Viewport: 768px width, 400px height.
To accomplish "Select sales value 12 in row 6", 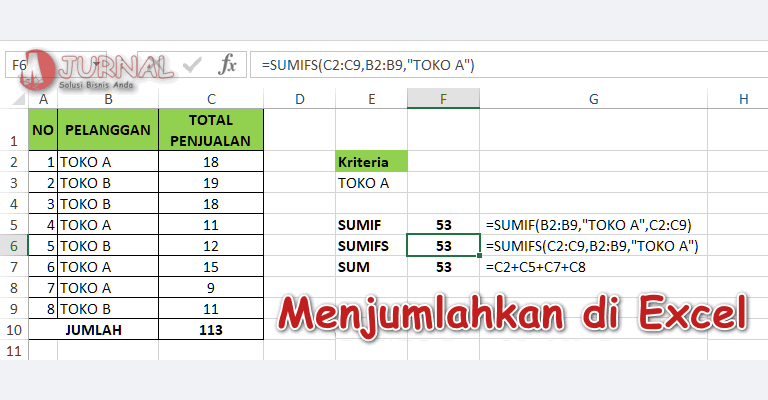I will (x=211, y=246).
